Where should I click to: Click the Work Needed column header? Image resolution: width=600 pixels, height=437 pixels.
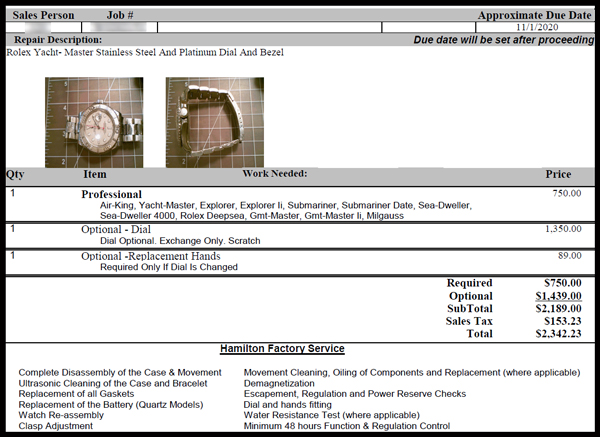(x=275, y=173)
